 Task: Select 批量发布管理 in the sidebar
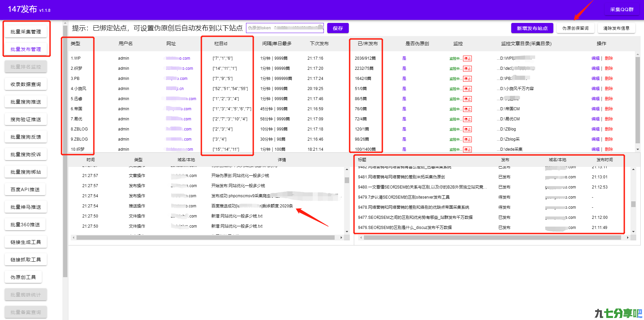pyautogui.click(x=26, y=49)
